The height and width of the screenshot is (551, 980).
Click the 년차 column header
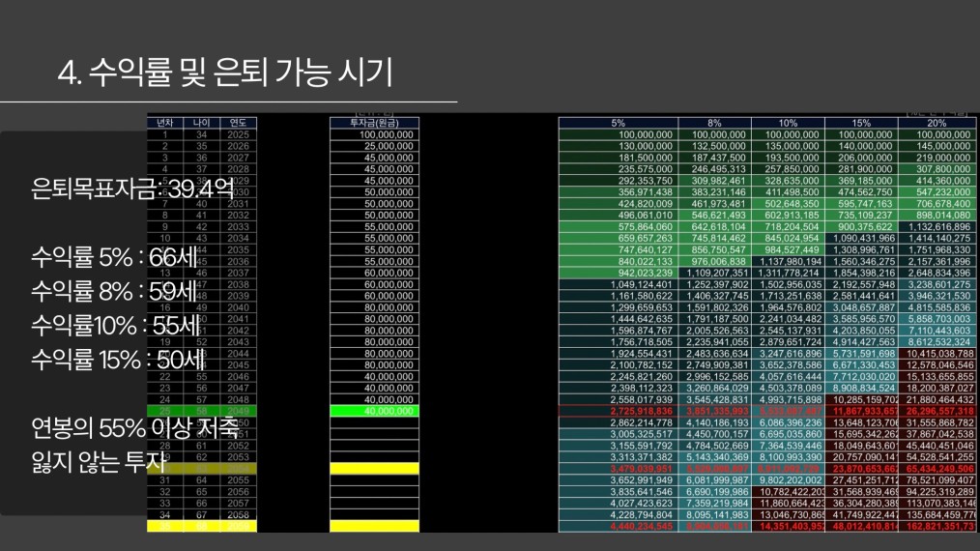click(165, 123)
